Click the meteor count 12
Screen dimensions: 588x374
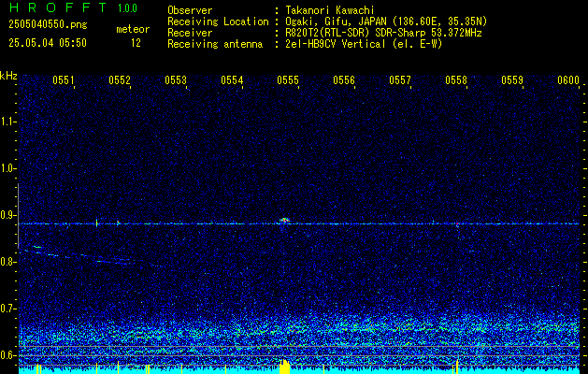click(136, 43)
